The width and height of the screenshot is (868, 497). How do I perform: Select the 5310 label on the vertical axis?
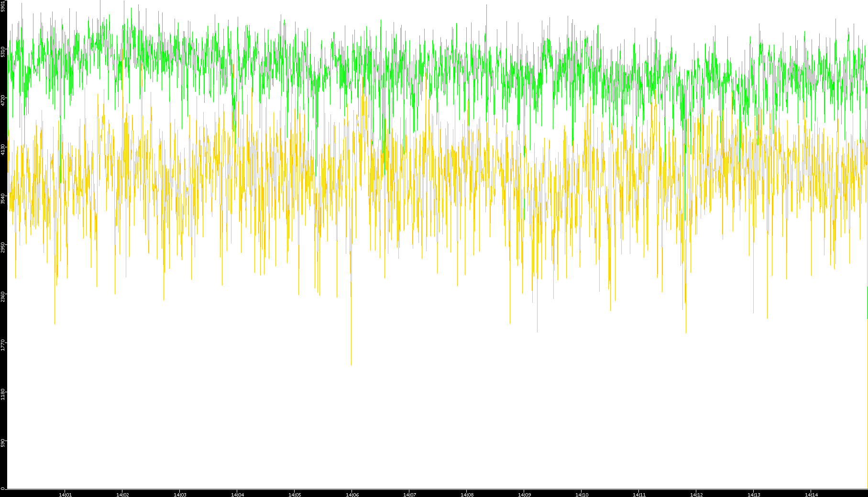[x=3, y=52]
